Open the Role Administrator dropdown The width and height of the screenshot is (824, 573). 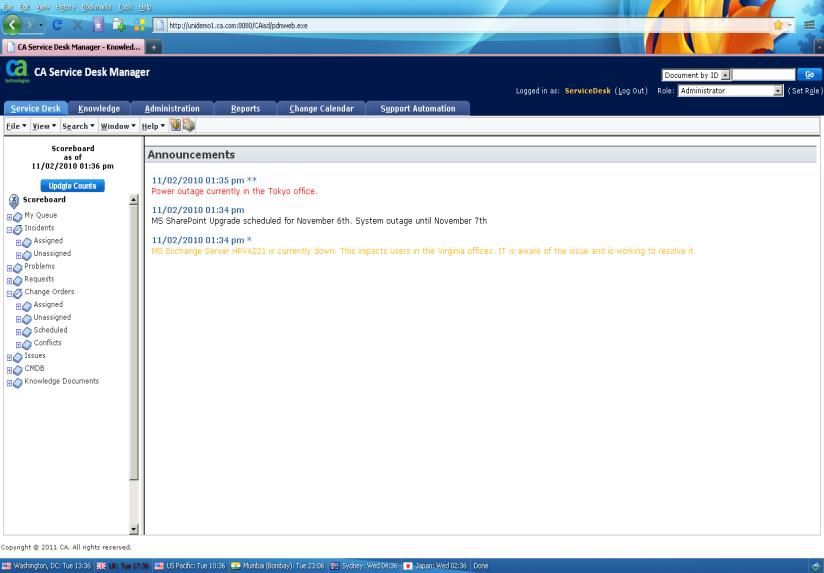pyautogui.click(x=778, y=91)
